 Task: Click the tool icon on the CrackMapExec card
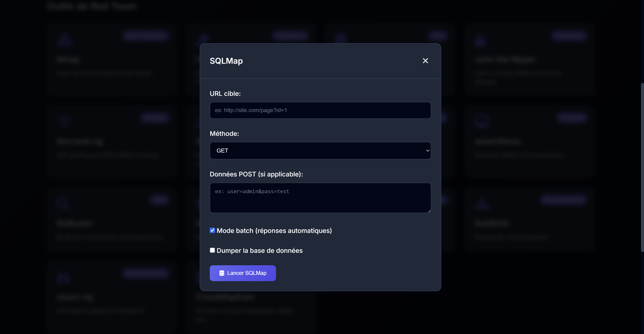tap(203, 278)
